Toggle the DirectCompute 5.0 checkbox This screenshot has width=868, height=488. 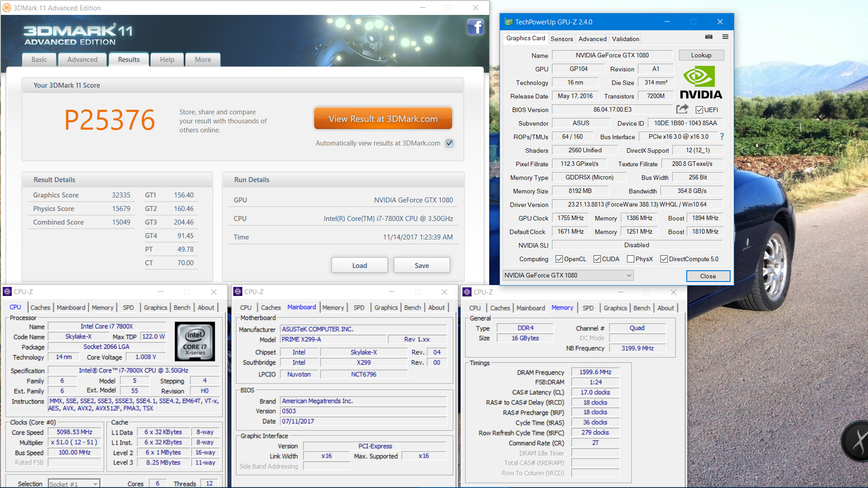point(664,259)
